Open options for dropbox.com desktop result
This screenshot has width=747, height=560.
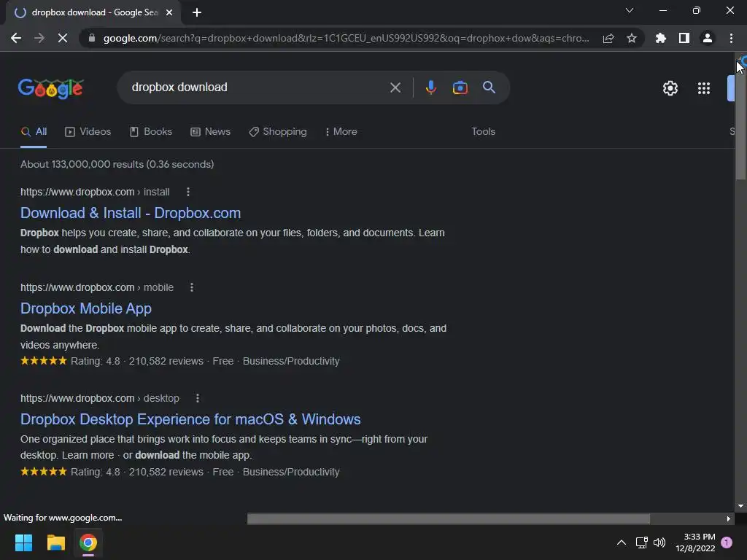(197, 398)
